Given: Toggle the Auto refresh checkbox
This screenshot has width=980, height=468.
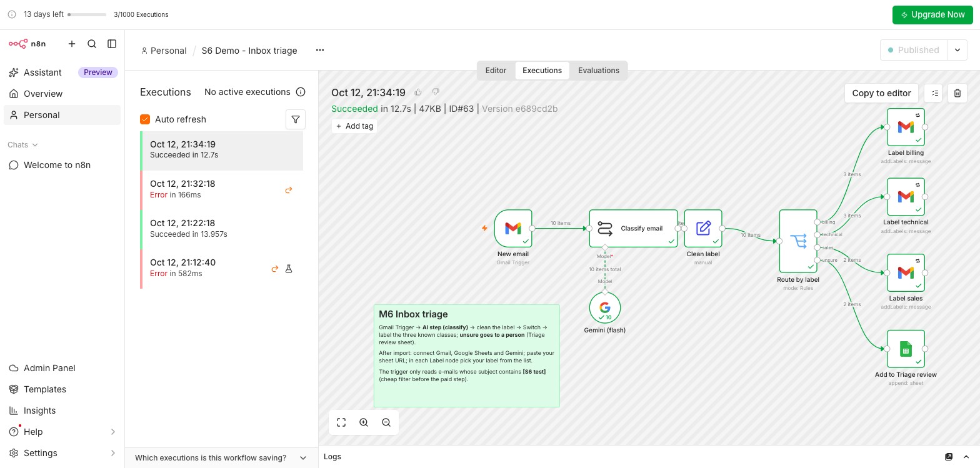Looking at the screenshot, I should click(145, 119).
